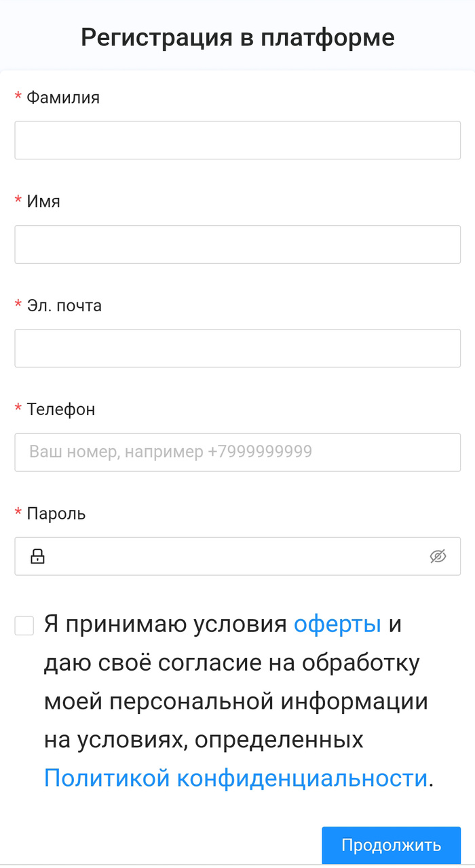Open the оферты link
475x868 pixels.
click(x=337, y=624)
